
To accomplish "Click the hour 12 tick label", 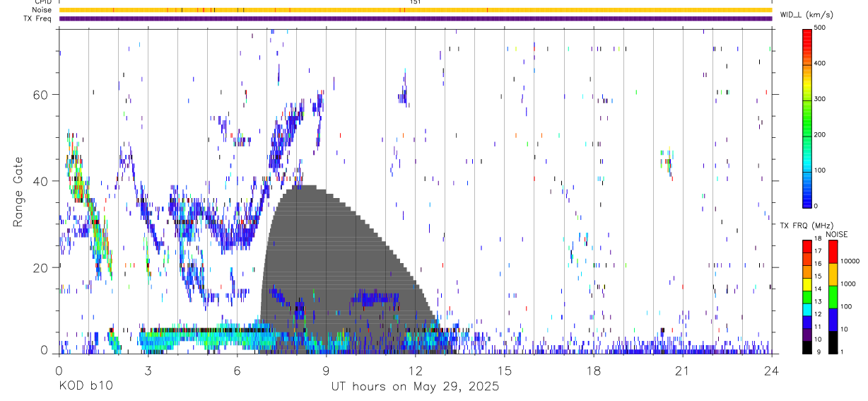I will click(x=415, y=371).
